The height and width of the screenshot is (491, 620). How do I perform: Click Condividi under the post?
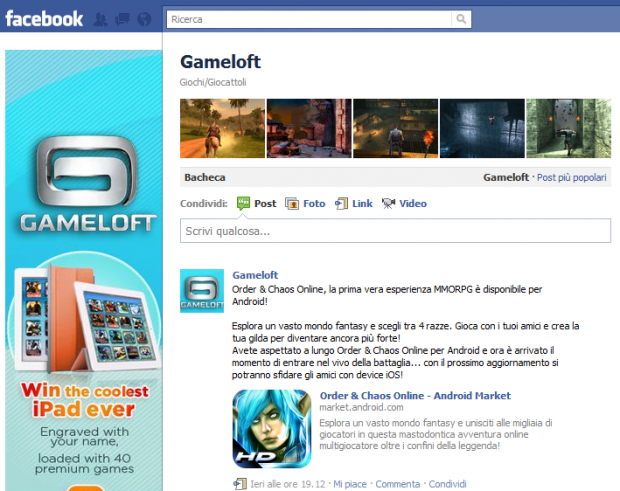(448, 484)
